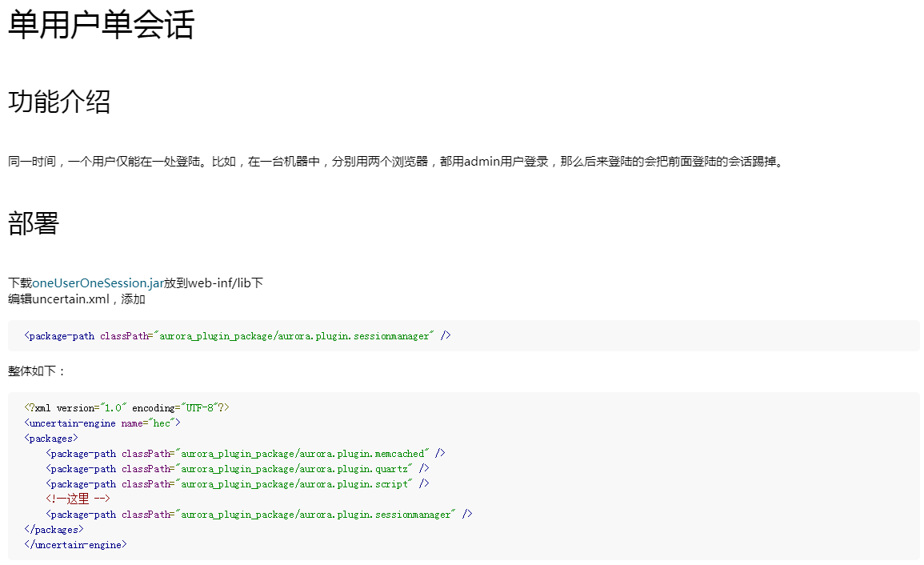Click the opening <packages> tag

point(51,439)
